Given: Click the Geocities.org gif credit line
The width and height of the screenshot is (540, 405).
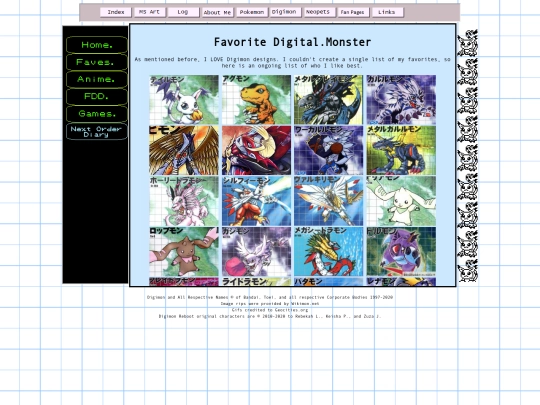Looking at the screenshot, I should click(270, 310).
